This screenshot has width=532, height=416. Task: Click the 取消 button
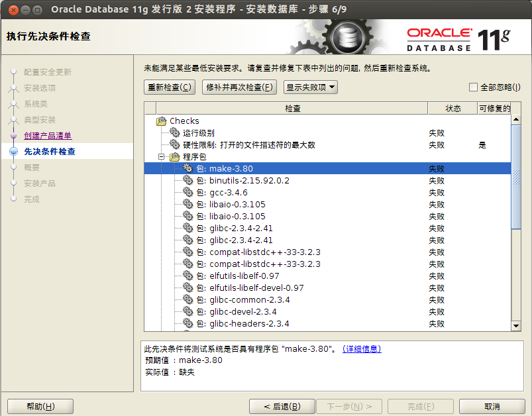(x=492, y=407)
